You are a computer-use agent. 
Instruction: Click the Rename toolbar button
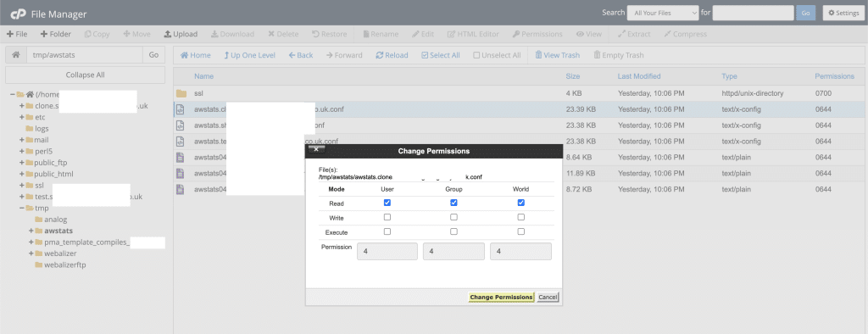[x=381, y=34]
